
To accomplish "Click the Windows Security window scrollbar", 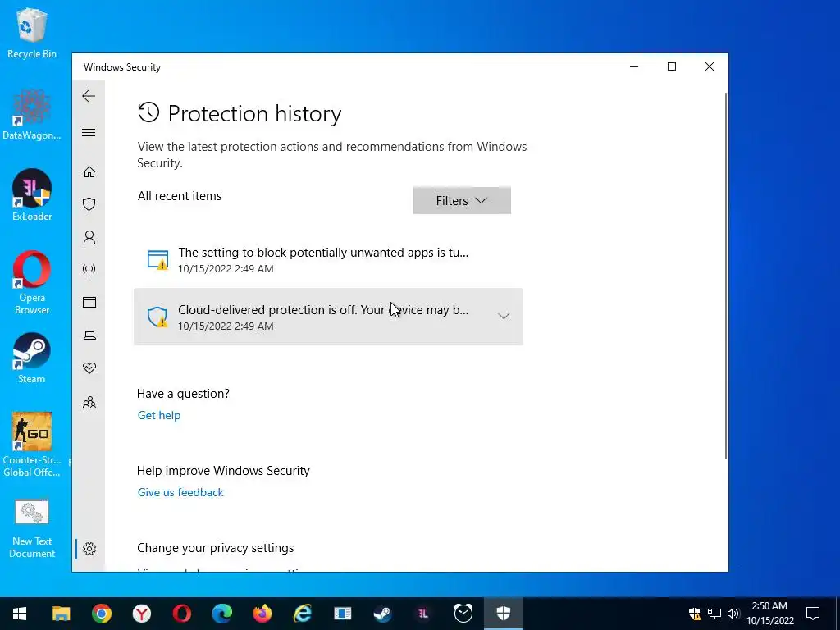I will 726,276.
